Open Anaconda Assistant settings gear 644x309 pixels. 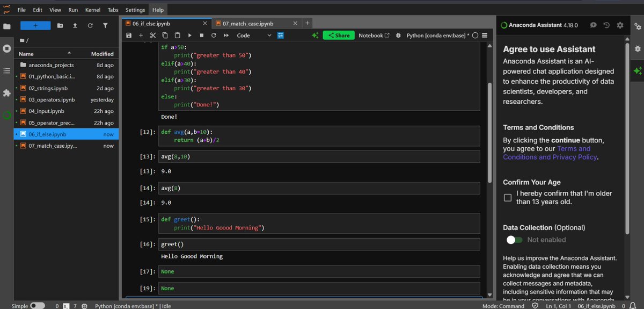pos(620,25)
